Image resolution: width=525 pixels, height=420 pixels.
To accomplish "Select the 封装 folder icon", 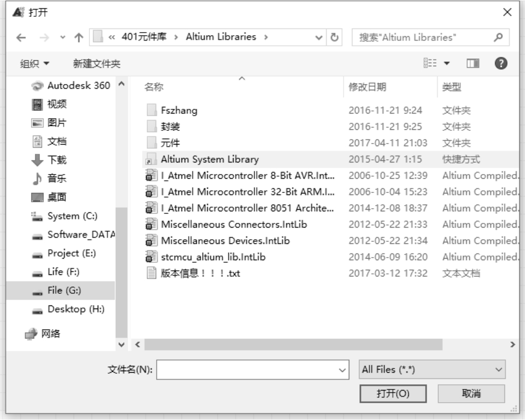I will pos(152,127).
